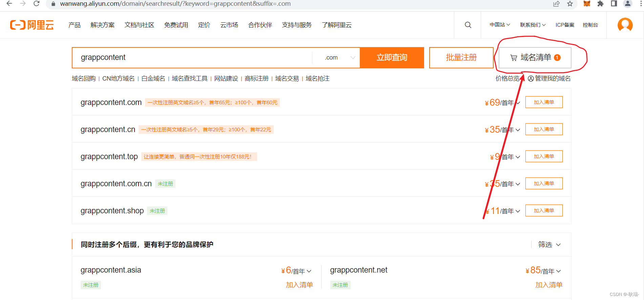644x300 pixels.
Task: Open the 筛选 filter dropdown
Action: (549, 244)
